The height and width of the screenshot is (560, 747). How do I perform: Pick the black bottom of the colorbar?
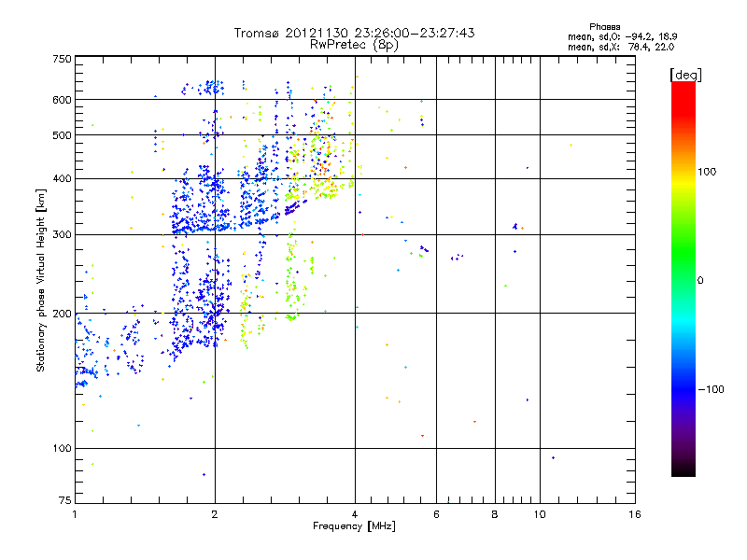click(683, 472)
